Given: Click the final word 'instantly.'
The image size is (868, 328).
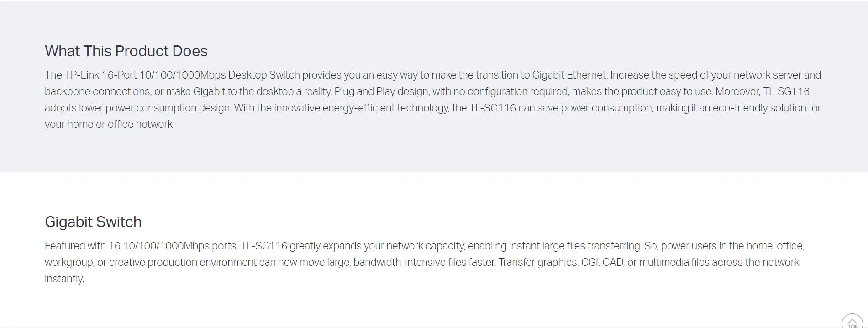Looking at the screenshot, I should (64, 279).
